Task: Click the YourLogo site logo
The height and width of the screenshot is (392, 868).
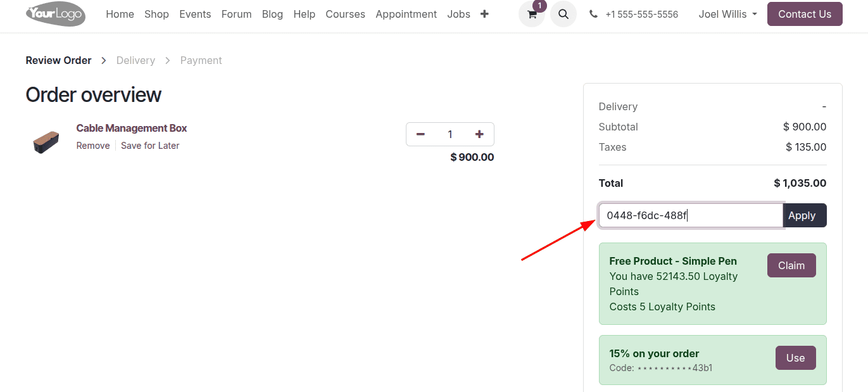Action: tap(56, 14)
